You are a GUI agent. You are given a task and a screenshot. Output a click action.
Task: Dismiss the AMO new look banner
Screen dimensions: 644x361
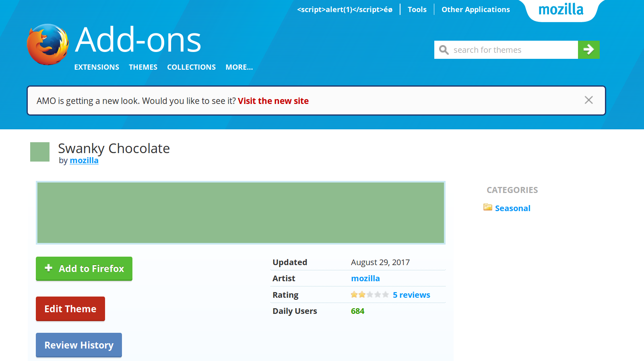point(588,100)
